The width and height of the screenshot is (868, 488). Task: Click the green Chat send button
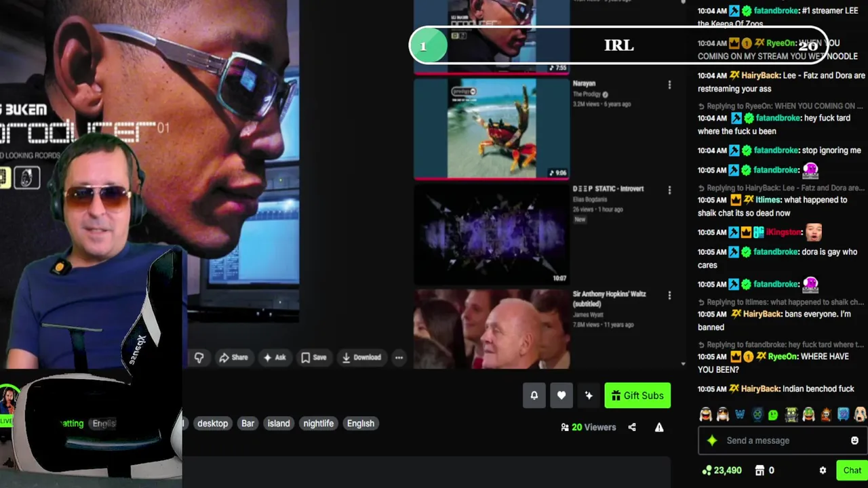852,470
